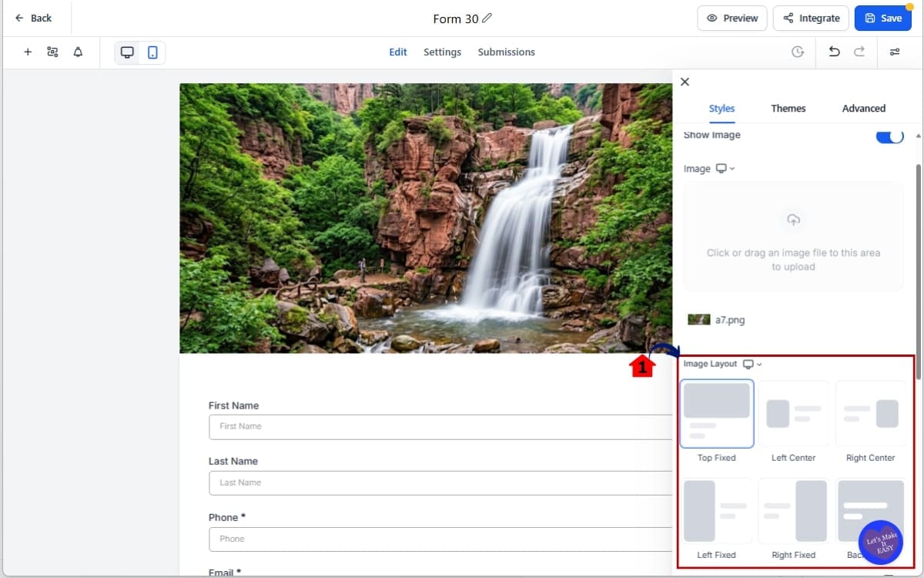Viewport: 924px width, 578px height.
Task: Open the Image Layout device selector dropdown
Action: [x=751, y=364]
